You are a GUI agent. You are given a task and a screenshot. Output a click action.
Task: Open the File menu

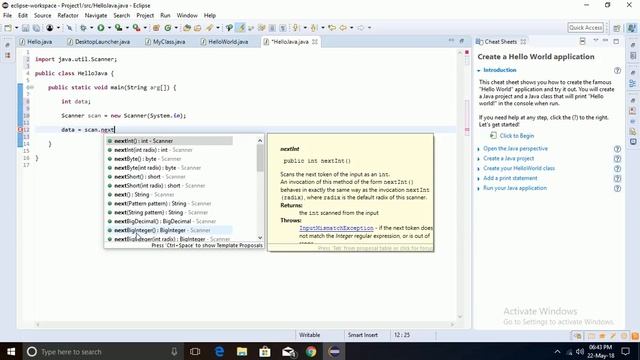7,16
